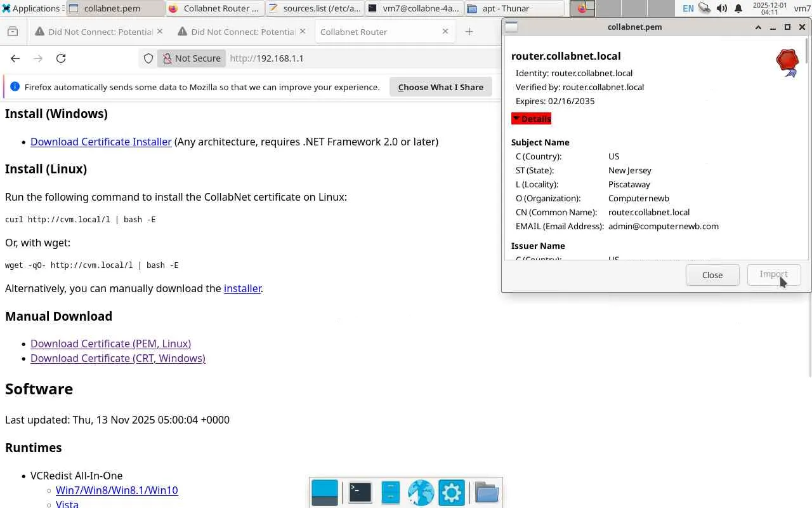The height and width of the screenshot is (508, 812).
Task: Open the Win7/Win8/Win8.1/Win10 VCRedist link
Action: pyautogui.click(x=117, y=490)
